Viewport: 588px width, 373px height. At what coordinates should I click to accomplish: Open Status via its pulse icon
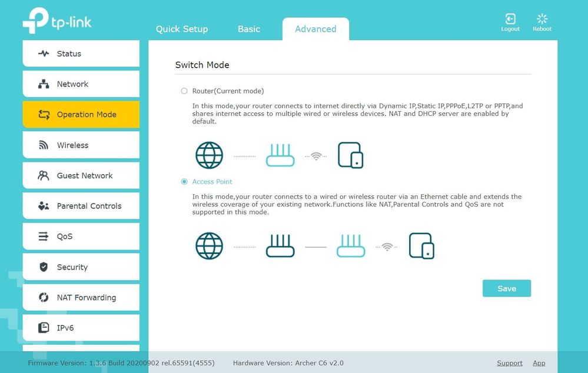tap(44, 54)
